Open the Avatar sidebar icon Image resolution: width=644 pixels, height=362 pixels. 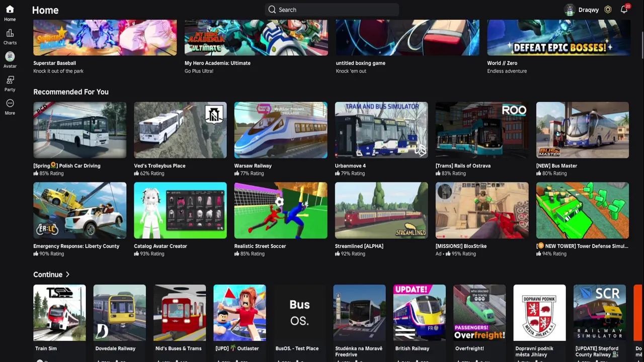point(10,56)
